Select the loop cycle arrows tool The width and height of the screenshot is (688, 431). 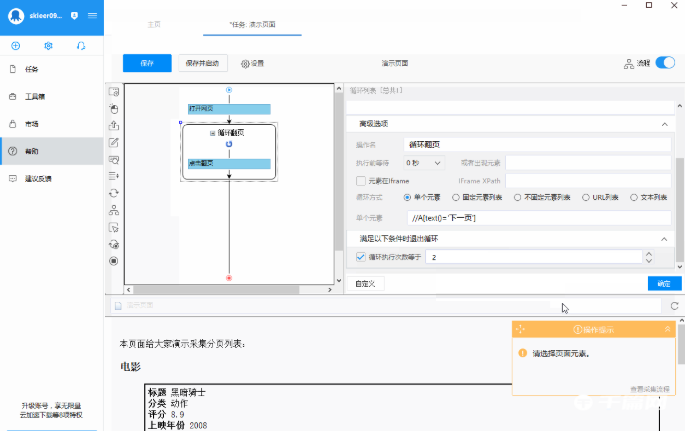point(114,193)
